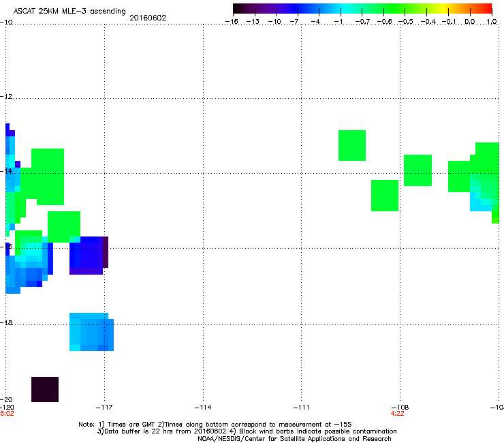This screenshot has height=443, width=504.
Task: Click the -120 longitude axis label
Action: [x=7, y=408]
